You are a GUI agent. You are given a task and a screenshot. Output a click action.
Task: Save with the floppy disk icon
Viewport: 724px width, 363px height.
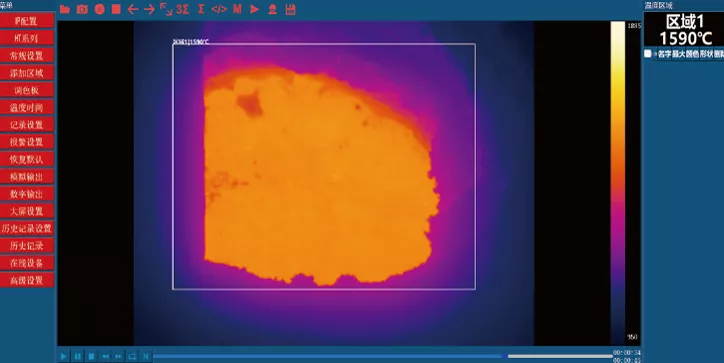tap(290, 9)
